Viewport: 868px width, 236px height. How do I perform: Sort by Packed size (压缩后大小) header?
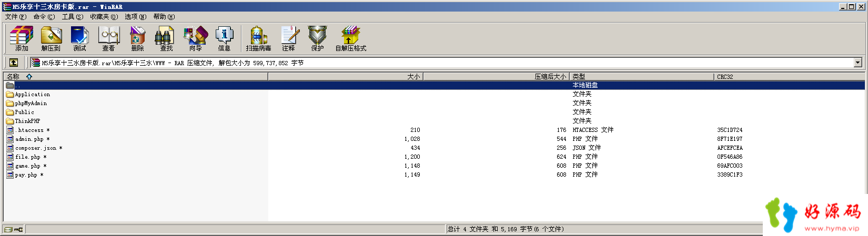tap(497, 77)
